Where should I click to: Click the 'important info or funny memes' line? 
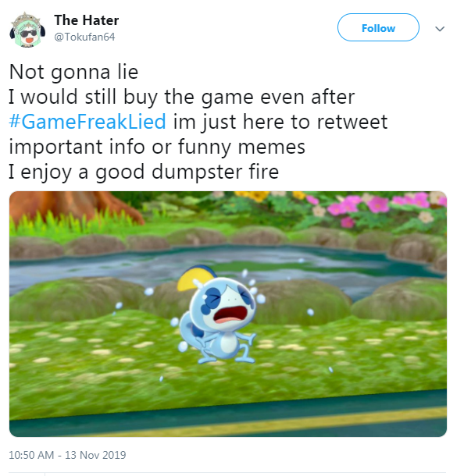coord(157,147)
